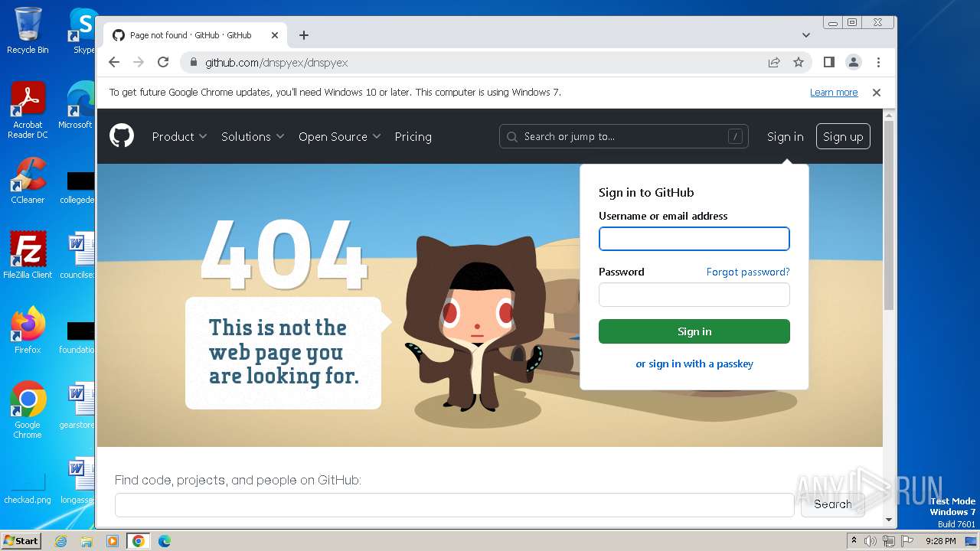
Task: Expand the Solutions menu
Action: click(x=253, y=136)
